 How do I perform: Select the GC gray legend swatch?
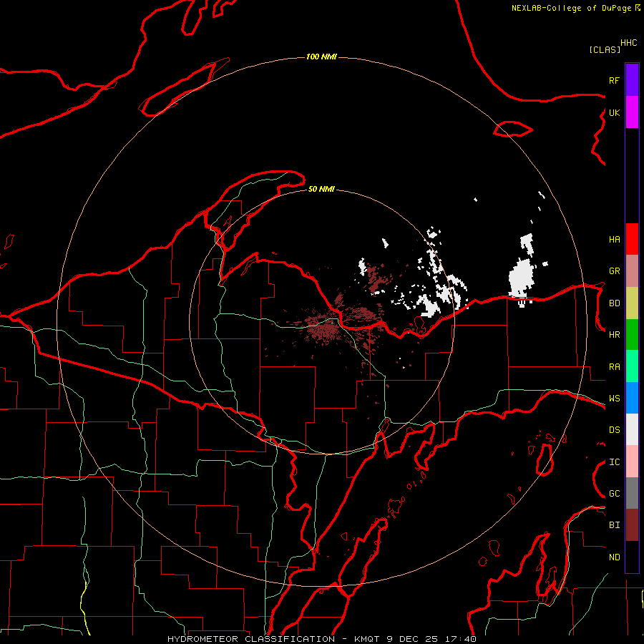[x=632, y=493]
